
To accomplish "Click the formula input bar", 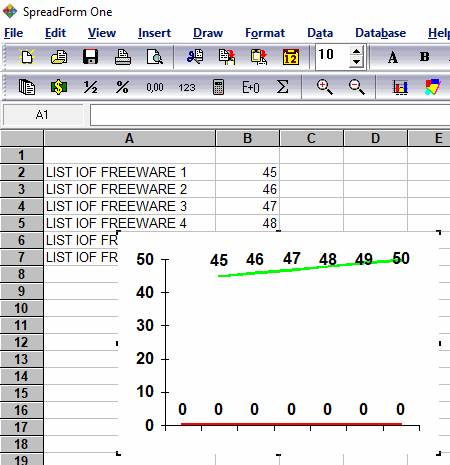I will [x=270, y=115].
